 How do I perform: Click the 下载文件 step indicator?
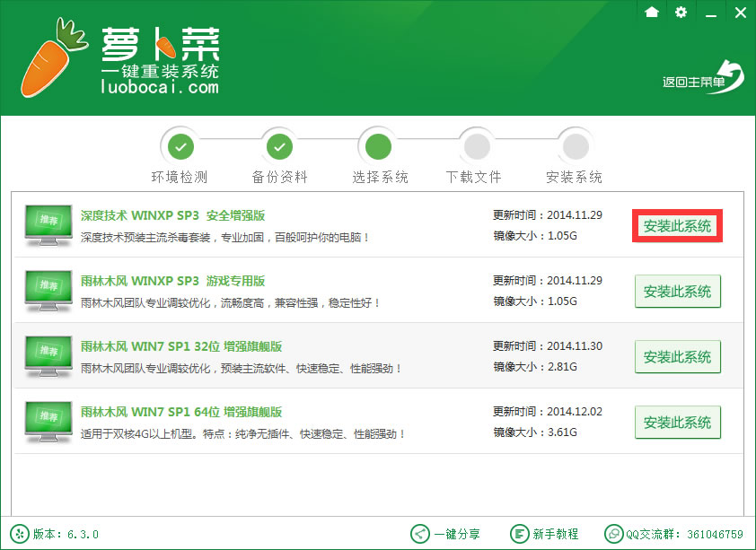point(476,144)
